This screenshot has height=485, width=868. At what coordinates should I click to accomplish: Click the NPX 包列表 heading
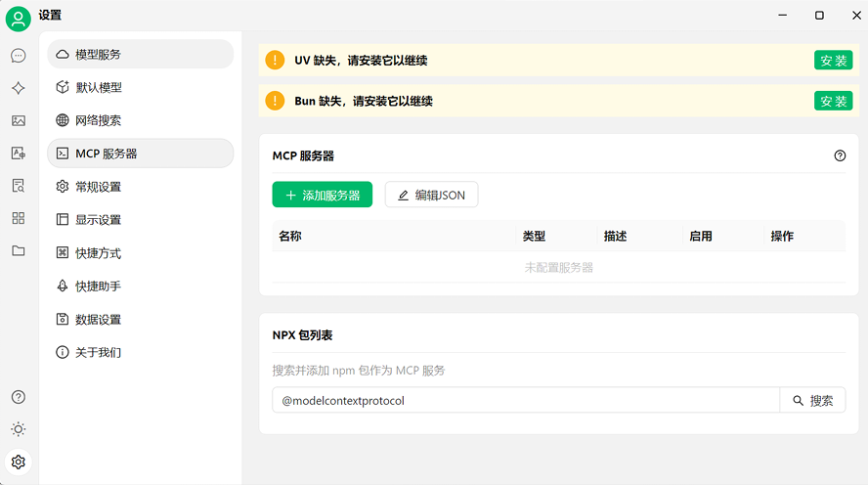click(302, 335)
